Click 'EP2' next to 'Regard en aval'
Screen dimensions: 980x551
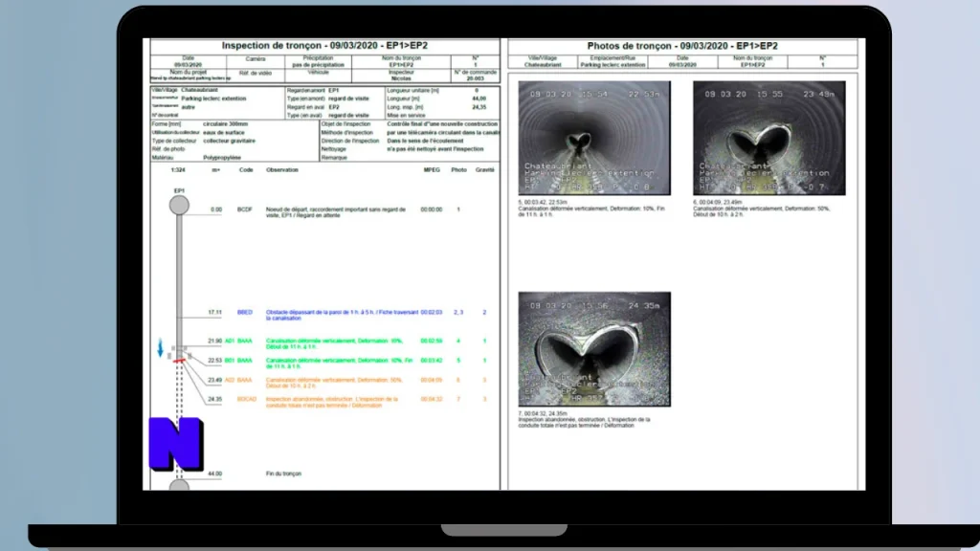click(334, 107)
